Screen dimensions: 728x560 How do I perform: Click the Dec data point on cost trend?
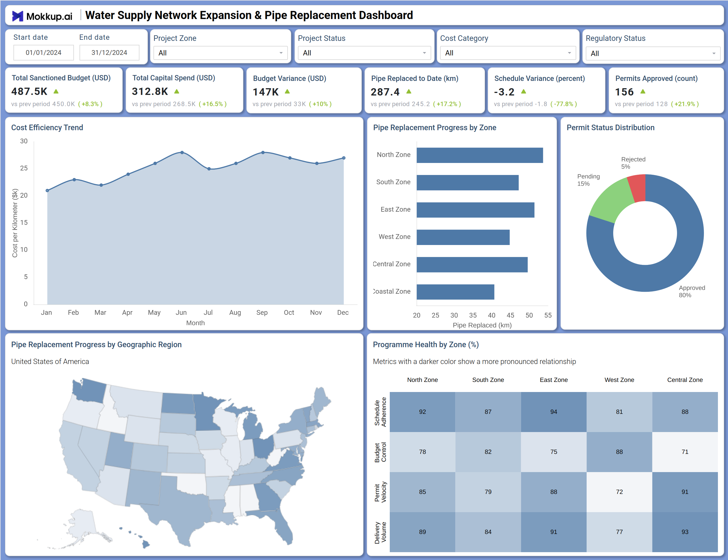coord(344,158)
